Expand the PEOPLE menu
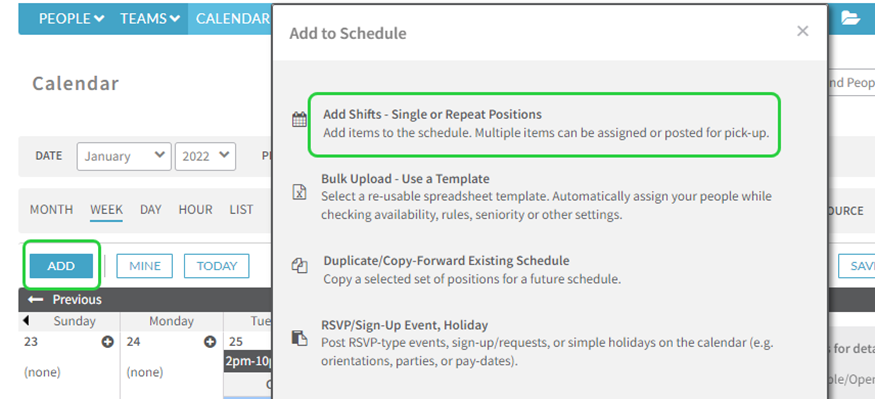 (x=71, y=18)
